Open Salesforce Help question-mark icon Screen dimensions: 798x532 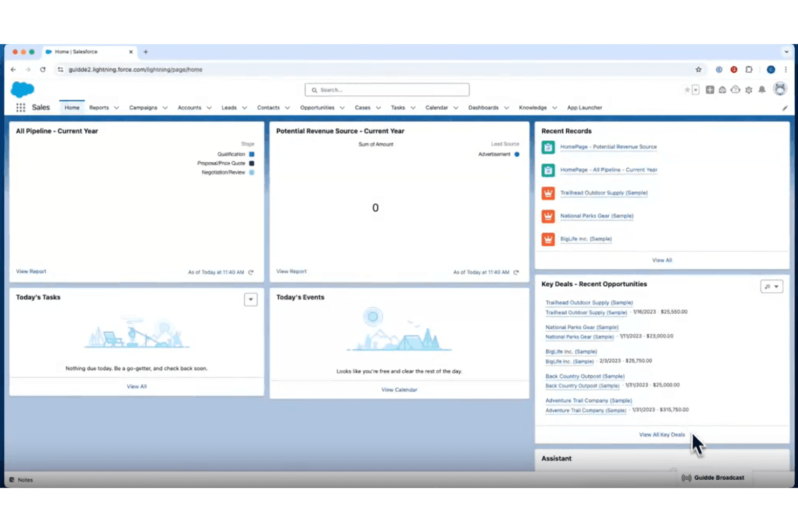pos(735,90)
